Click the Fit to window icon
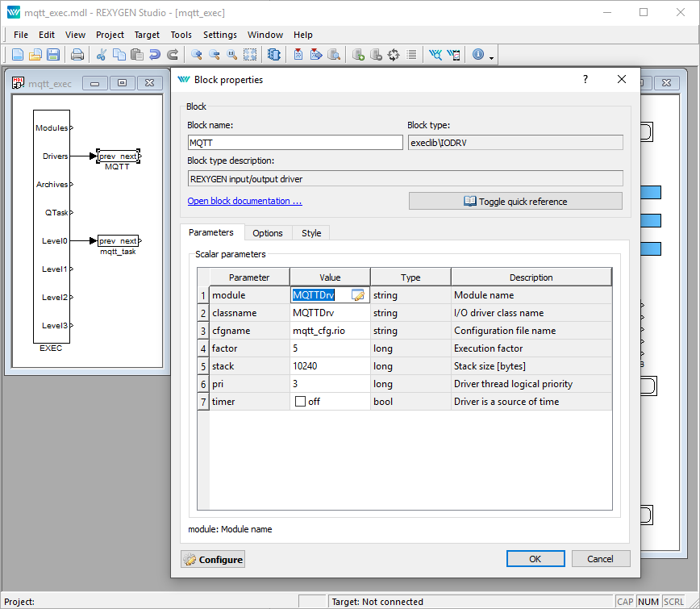700x609 pixels. click(x=250, y=55)
